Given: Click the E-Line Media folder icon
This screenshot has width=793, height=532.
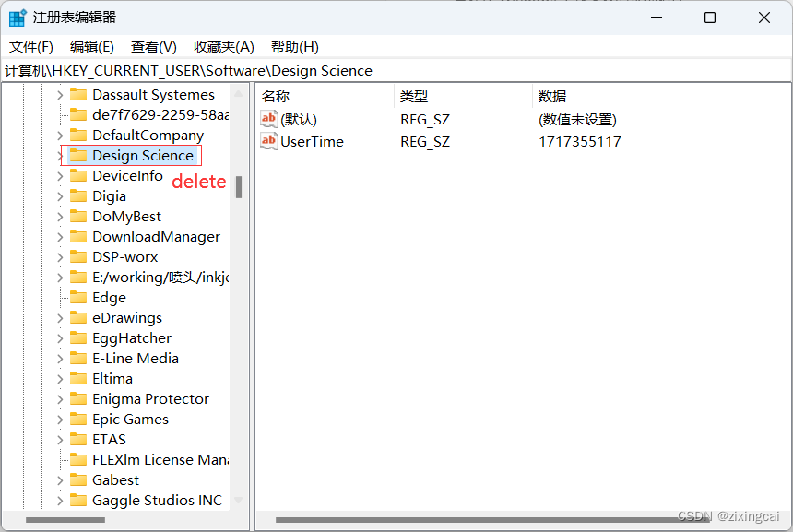Looking at the screenshot, I should tap(77, 358).
